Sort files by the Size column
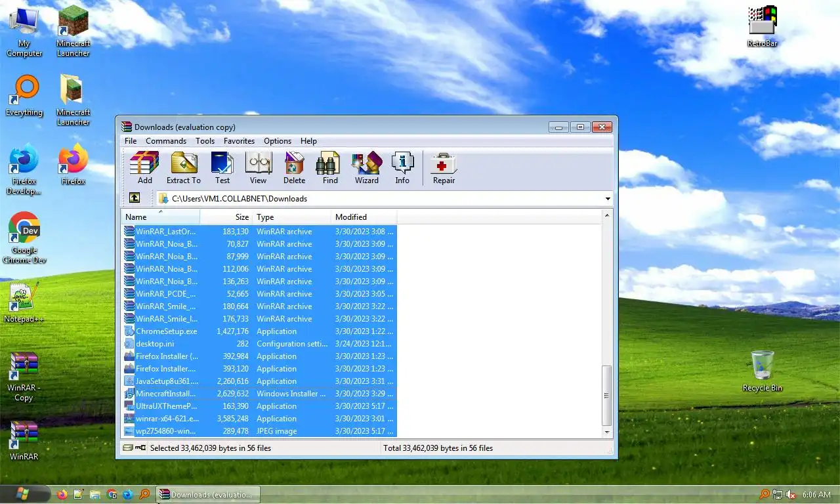 tap(226, 217)
